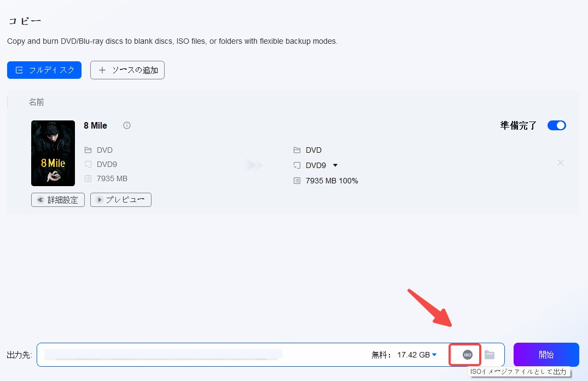
Task: Select the フルディスク copy mode
Action: click(x=44, y=70)
